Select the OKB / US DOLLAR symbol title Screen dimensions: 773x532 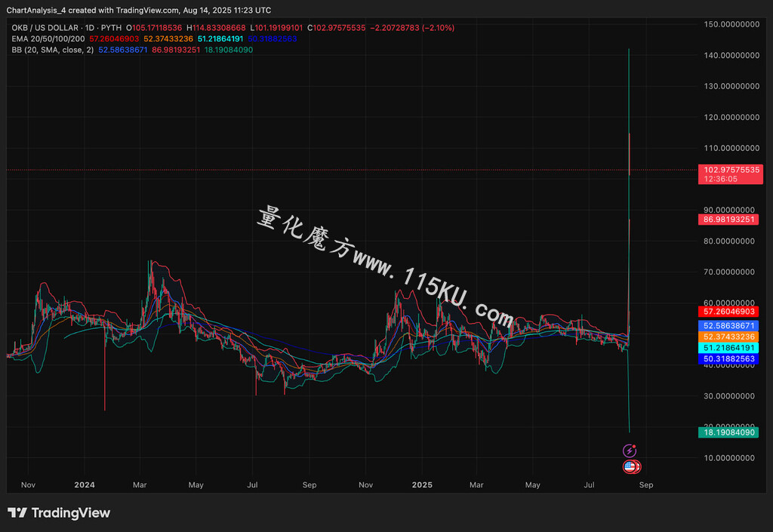(45, 28)
